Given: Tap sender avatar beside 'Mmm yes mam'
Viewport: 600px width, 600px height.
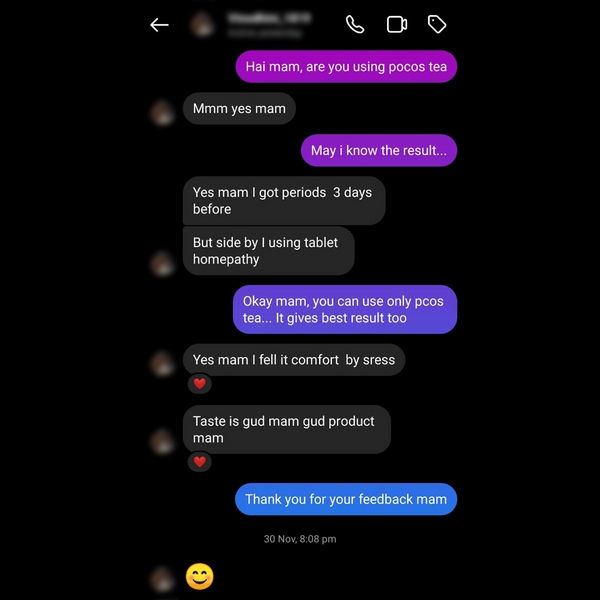Looking at the screenshot, I should click(x=163, y=112).
